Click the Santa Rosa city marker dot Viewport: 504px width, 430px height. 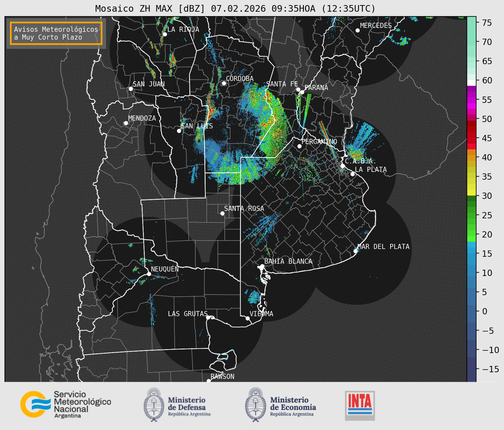click(222, 213)
